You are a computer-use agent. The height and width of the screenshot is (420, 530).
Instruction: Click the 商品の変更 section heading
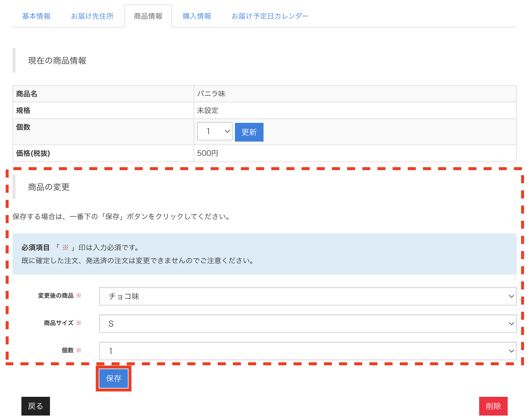click(48, 187)
